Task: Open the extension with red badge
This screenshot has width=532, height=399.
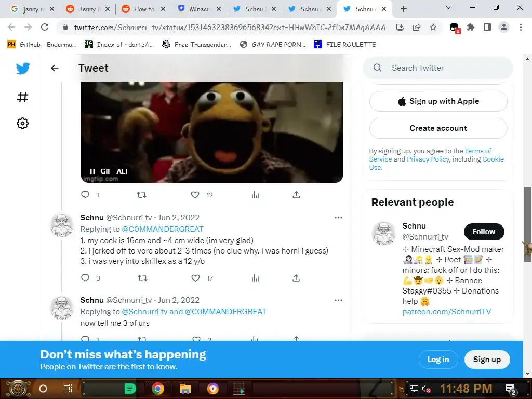Action: (x=454, y=28)
